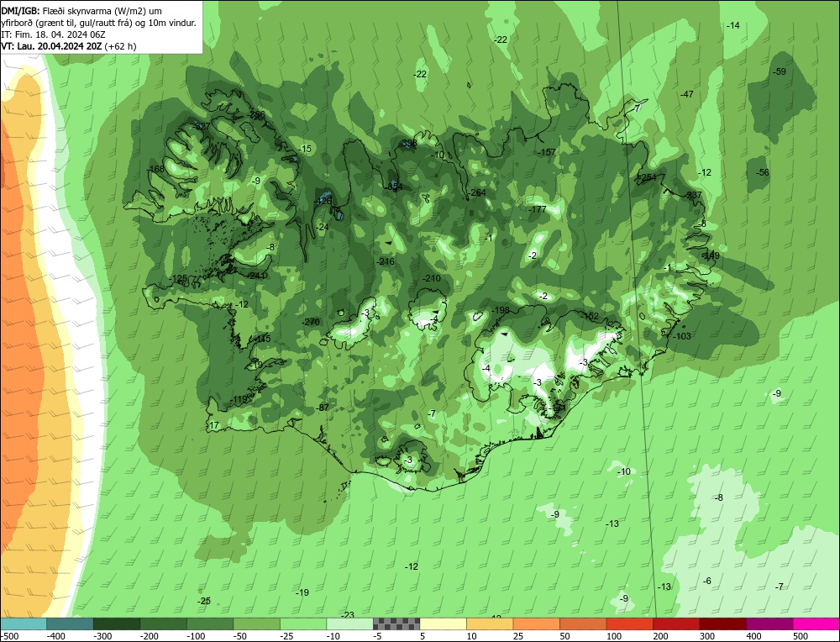
Task: Click the -10 to -5 pale green legend swatch
Action: tap(349, 624)
